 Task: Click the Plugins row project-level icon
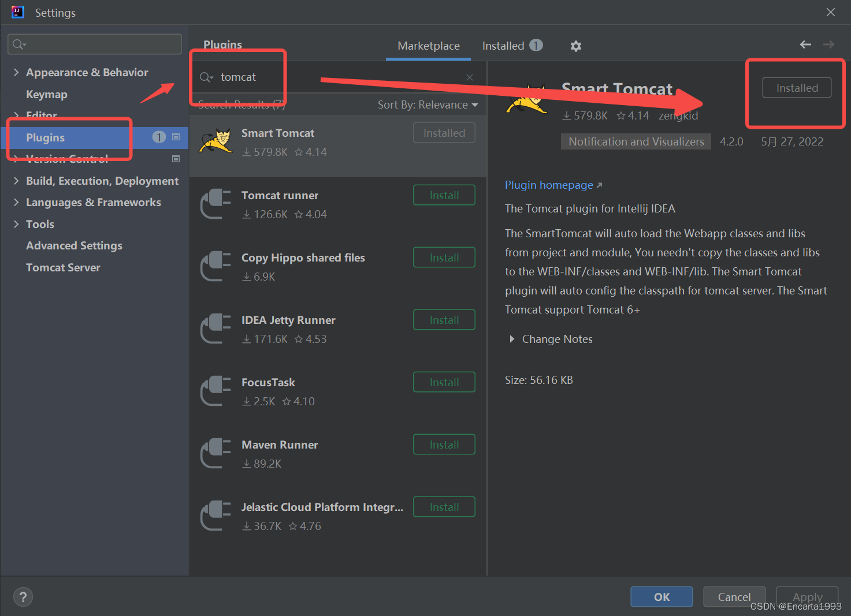pos(176,137)
